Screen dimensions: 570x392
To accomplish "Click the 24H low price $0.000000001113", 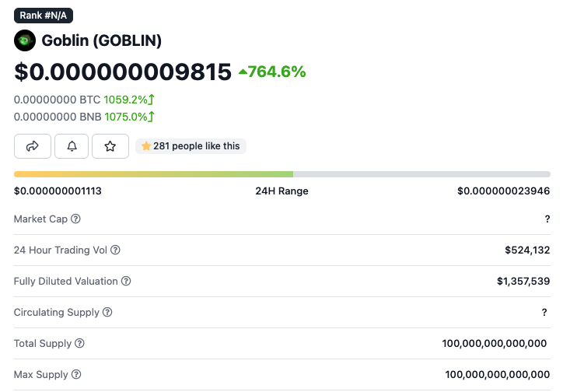I will pyautogui.click(x=58, y=191).
